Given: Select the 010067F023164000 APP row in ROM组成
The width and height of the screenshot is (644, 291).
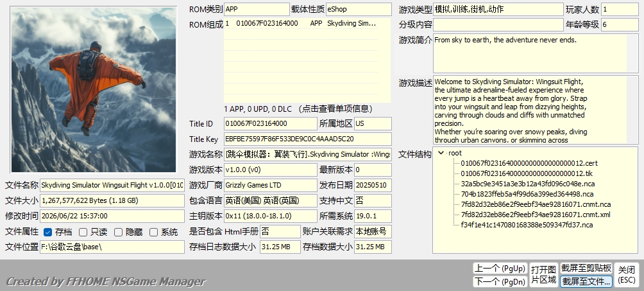Looking at the screenshot, I should click(301, 24).
